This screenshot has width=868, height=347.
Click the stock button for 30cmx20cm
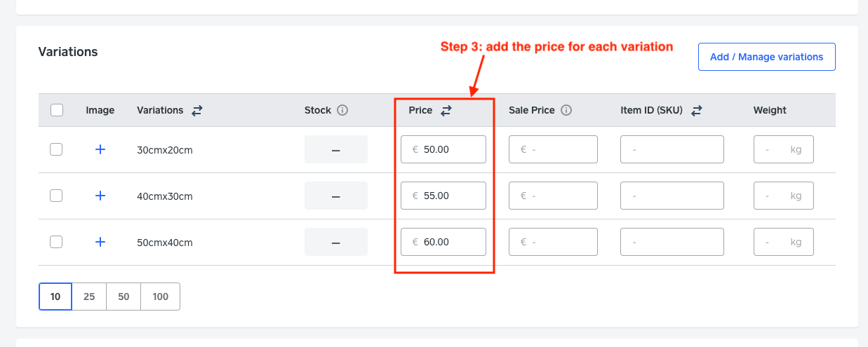click(x=336, y=149)
